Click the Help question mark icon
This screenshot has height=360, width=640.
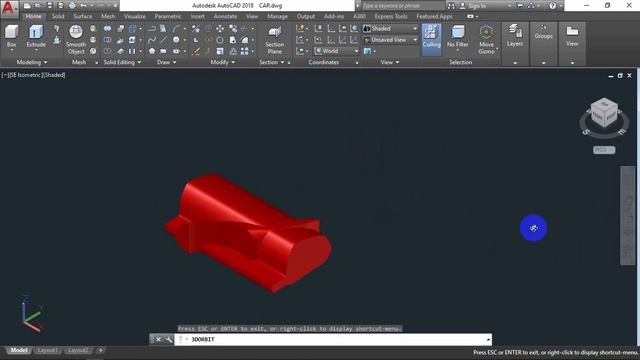[x=552, y=6]
